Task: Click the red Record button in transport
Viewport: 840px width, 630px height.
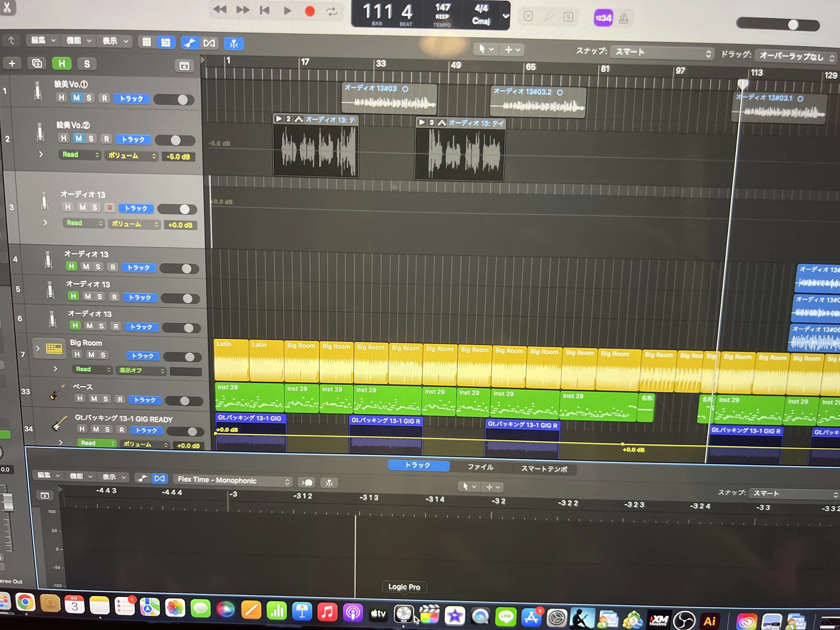Action: point(310,11)
